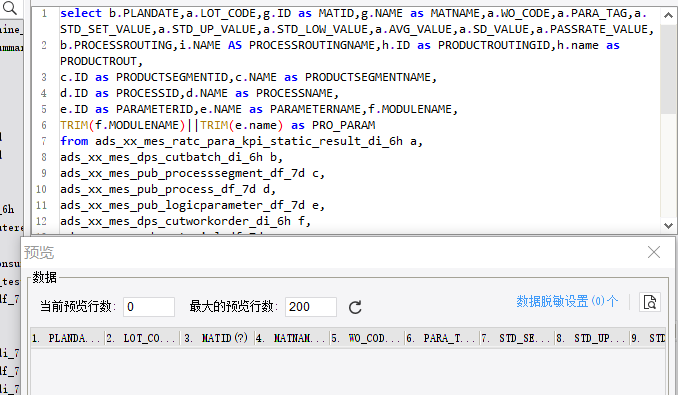Open 数据脱敏设置 (0)个 link
Image resolution: width=678 pixels, height=395 pixels.
[567, 301]
